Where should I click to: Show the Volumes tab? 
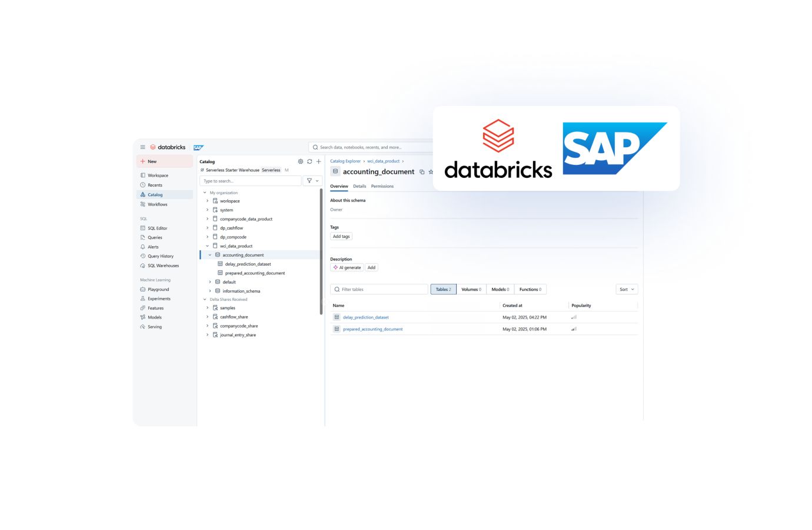pyautogui.click(x=471, y=289)
